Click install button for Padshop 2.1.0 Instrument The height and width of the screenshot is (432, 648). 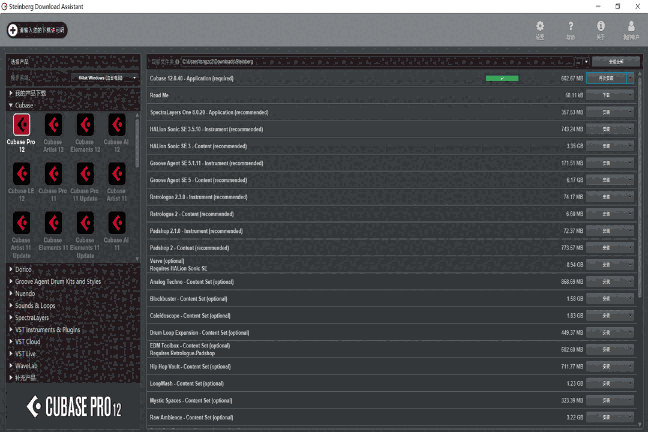pyautogui.click(x=606, y=231)
